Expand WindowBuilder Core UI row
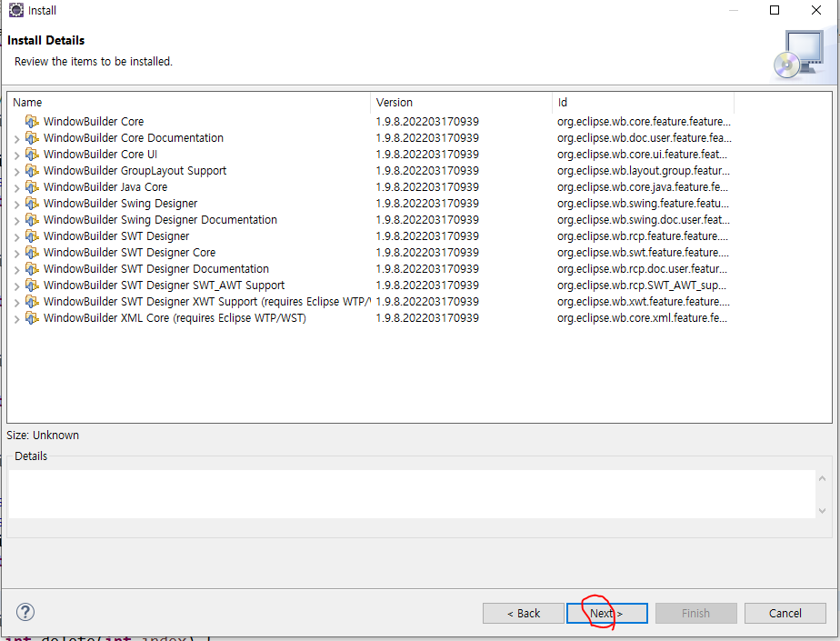 click(16, 155)
